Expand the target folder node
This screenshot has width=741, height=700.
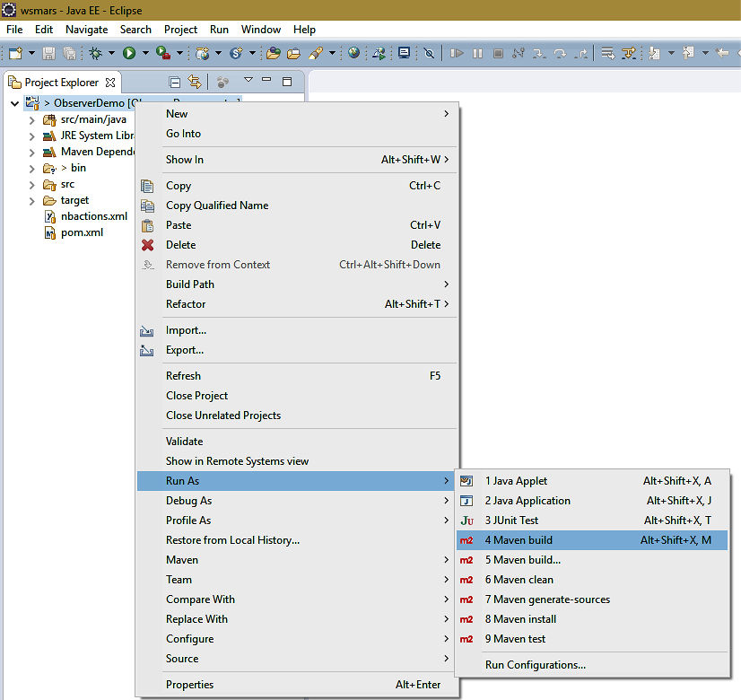31,200
